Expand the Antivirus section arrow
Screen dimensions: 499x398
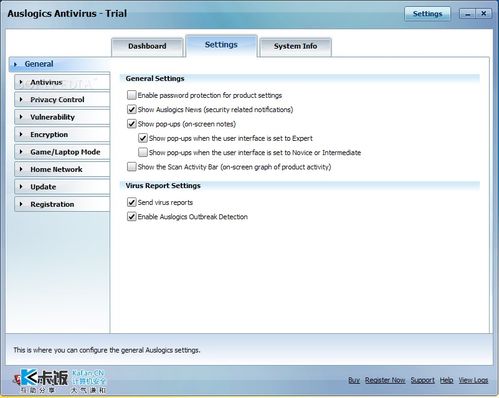pyautogui.click(x=21, y=82)
